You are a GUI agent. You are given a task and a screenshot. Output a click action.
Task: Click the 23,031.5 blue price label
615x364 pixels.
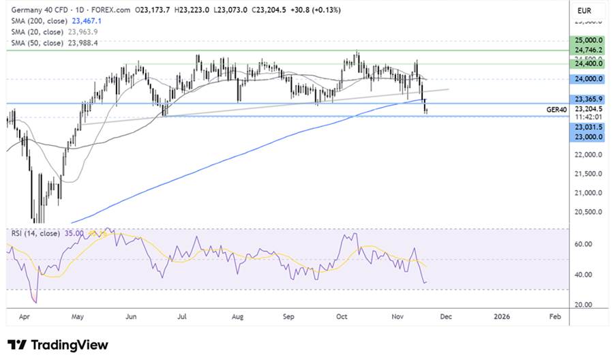click(588, 127)
